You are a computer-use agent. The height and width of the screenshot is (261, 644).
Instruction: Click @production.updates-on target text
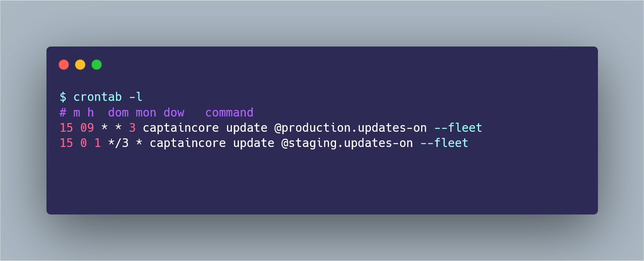click(351, 128)
